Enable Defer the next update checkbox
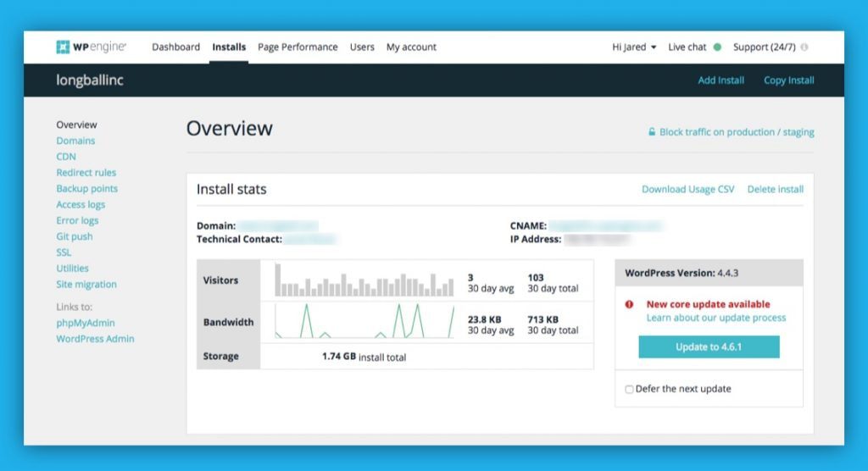The height and width of the screenshot is (471, 868). click(630, 389)
